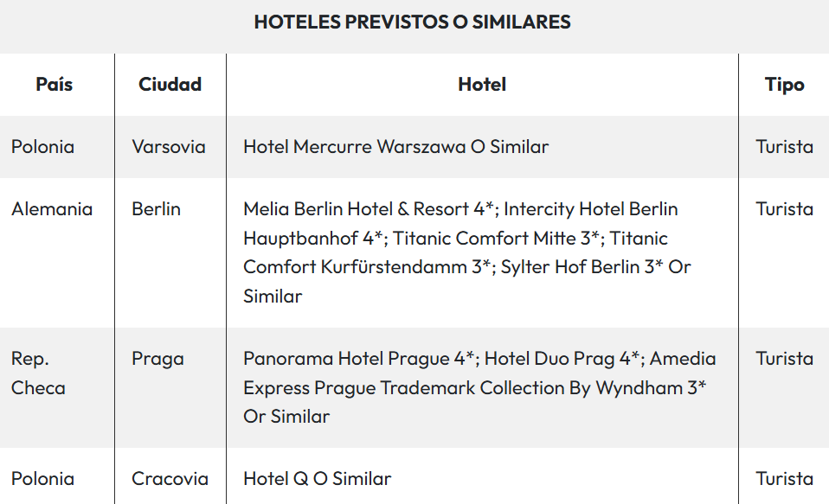Click the 'HOTELES PREVISTOS O SIMILARES' table title
The width and height of the screenshot is (829, 504).
[413, 22]
